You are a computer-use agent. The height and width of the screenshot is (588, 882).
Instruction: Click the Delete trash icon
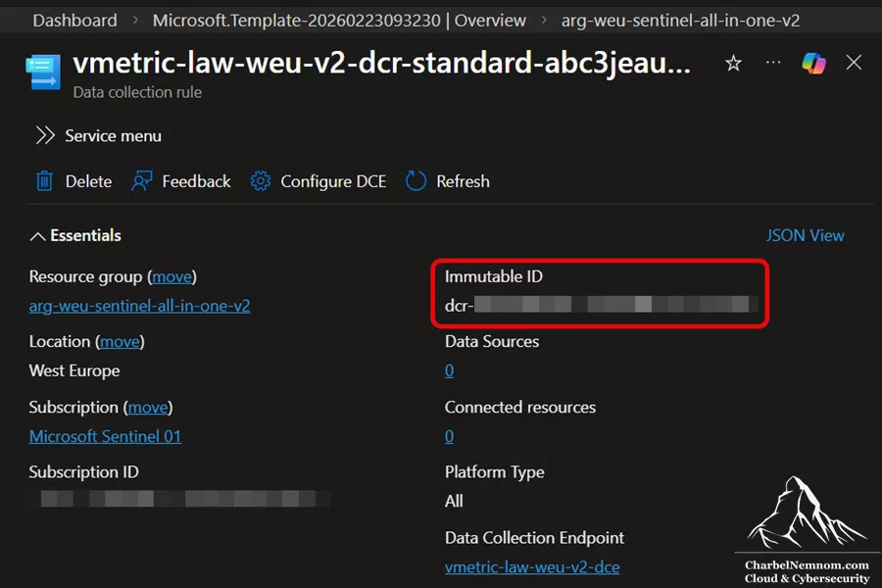44,181
